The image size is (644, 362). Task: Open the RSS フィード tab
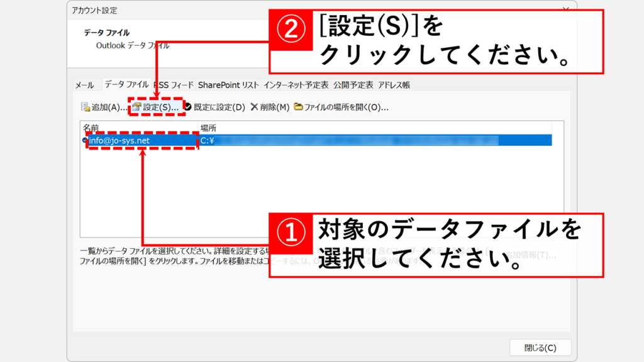[x=174, y=85]
